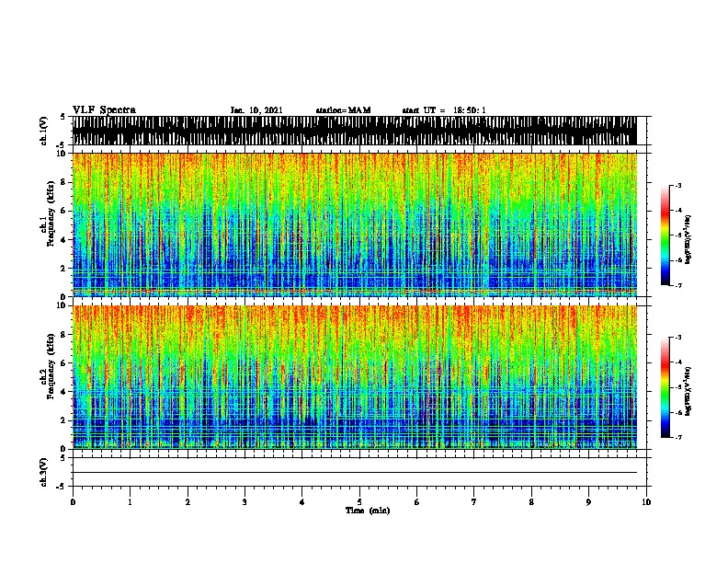Click time axis tick label "1"
Screen dimensions: 728x563
130,501
